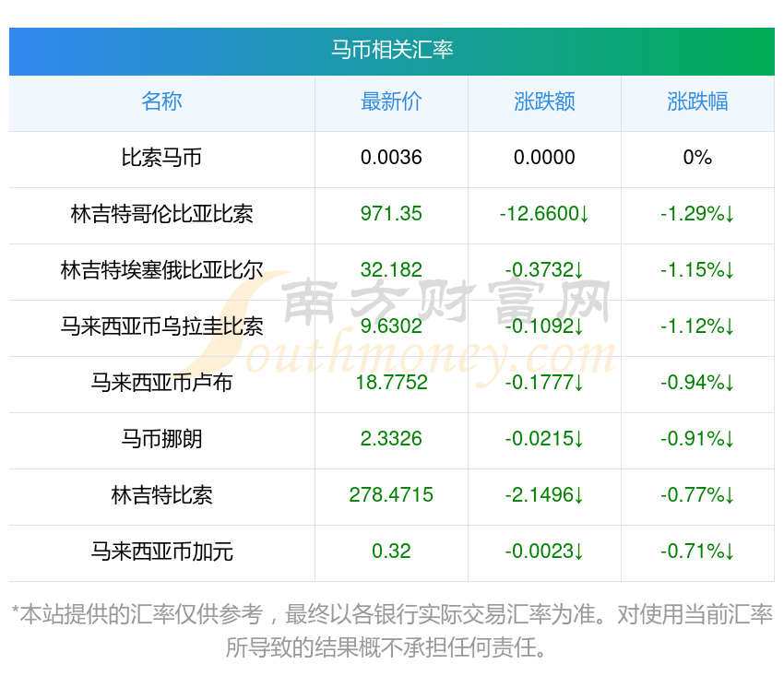Image resolution: width=784 pixels, height=676 pixels.
Task: Click the -0.3732 change amount
Action: click(544, 270)
